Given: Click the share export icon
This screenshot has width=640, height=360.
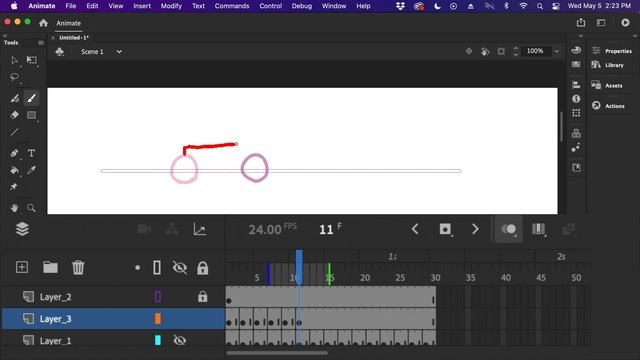Looking at the screenshot, I should pos(581,22).
